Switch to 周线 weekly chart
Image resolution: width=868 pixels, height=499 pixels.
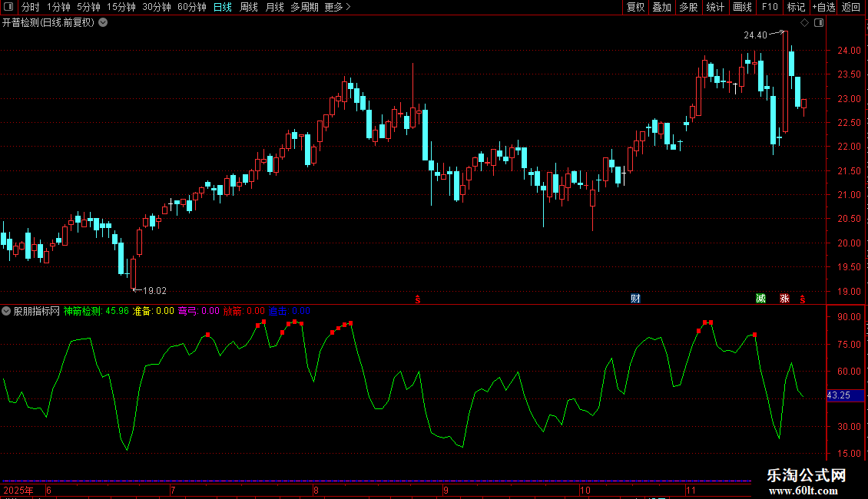(249, 7)
